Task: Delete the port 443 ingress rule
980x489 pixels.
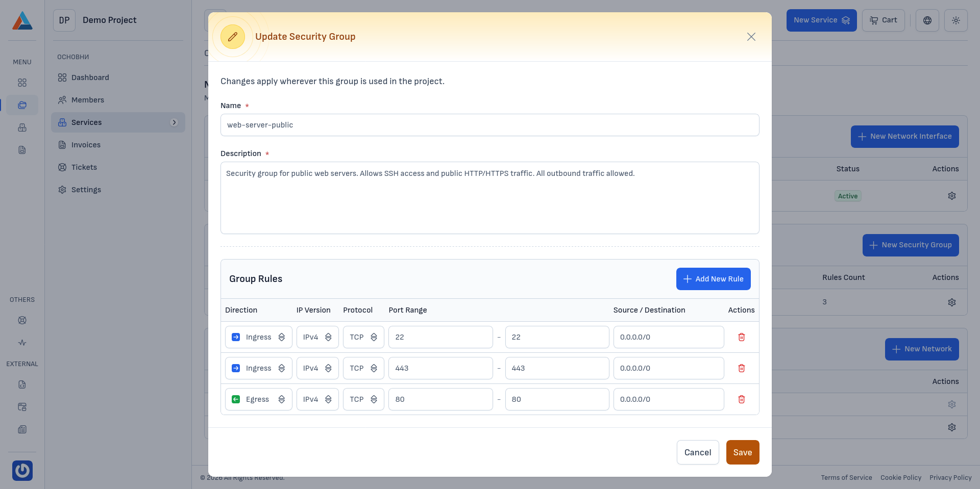Action: click(x=741, y=368)
